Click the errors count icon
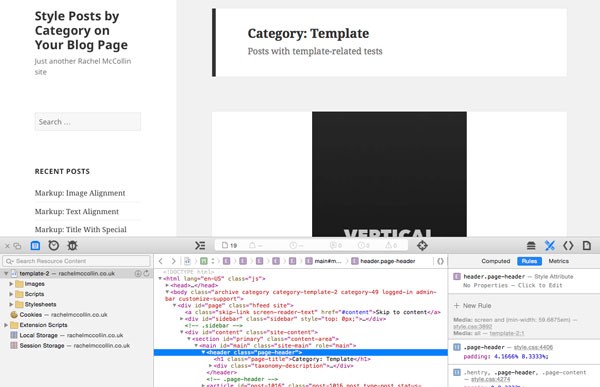The width and height of the screenshot is (600, 387). click(364, 245)
